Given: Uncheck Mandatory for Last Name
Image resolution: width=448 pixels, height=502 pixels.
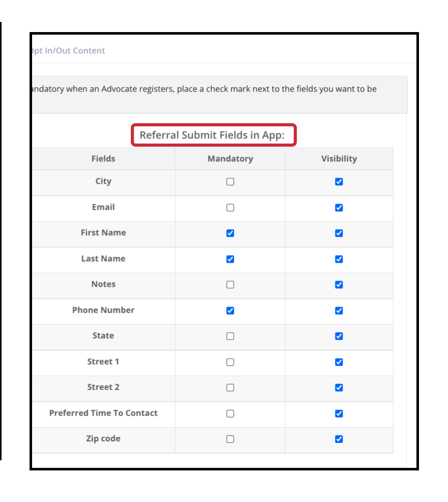Looking at the screenshot, I should [x=230, y=259].
